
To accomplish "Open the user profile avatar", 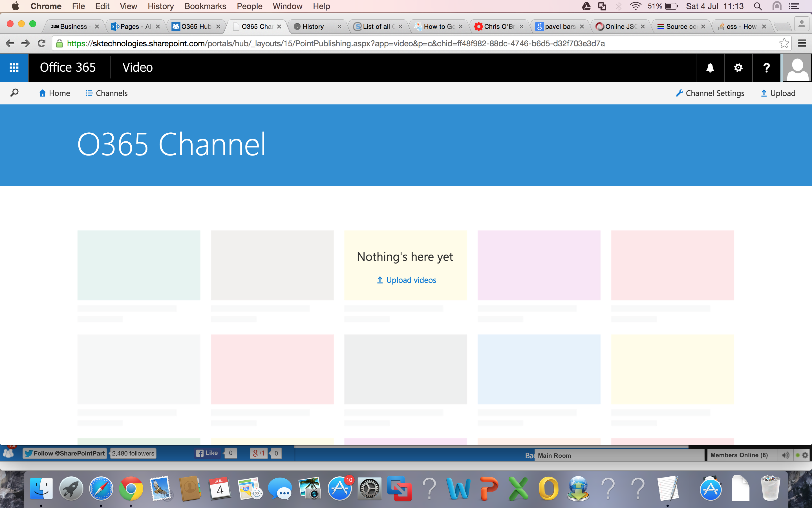I will [797, 67].
